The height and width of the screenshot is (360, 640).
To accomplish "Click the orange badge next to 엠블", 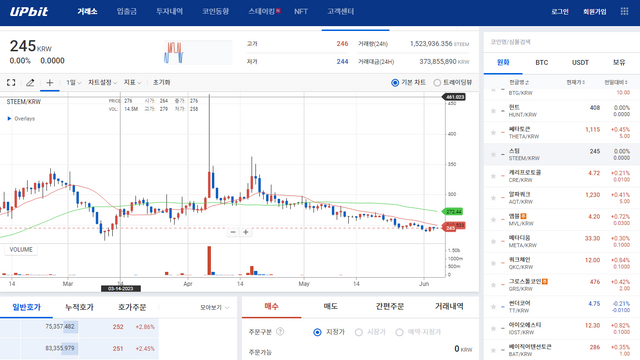I will [523, 216].
